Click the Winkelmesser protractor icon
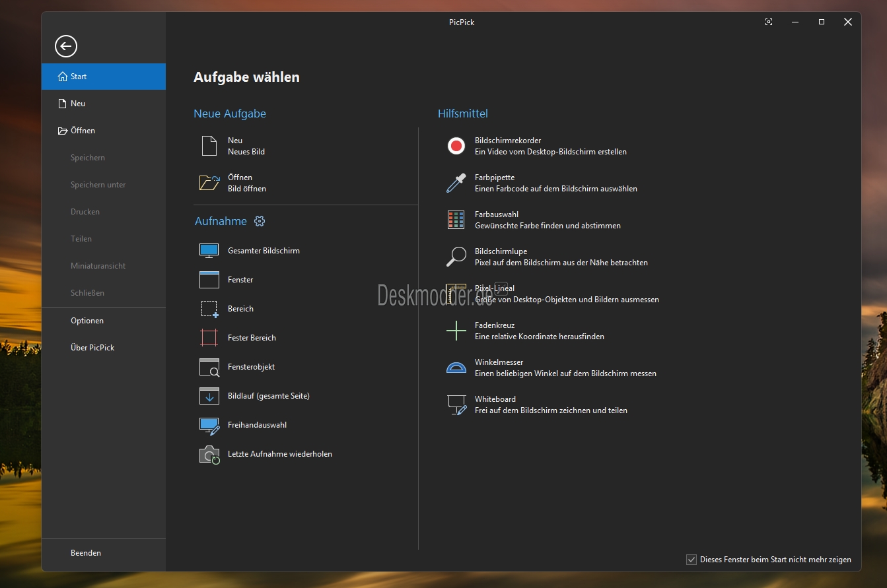887x588 pixels. (x=456, y=368)
